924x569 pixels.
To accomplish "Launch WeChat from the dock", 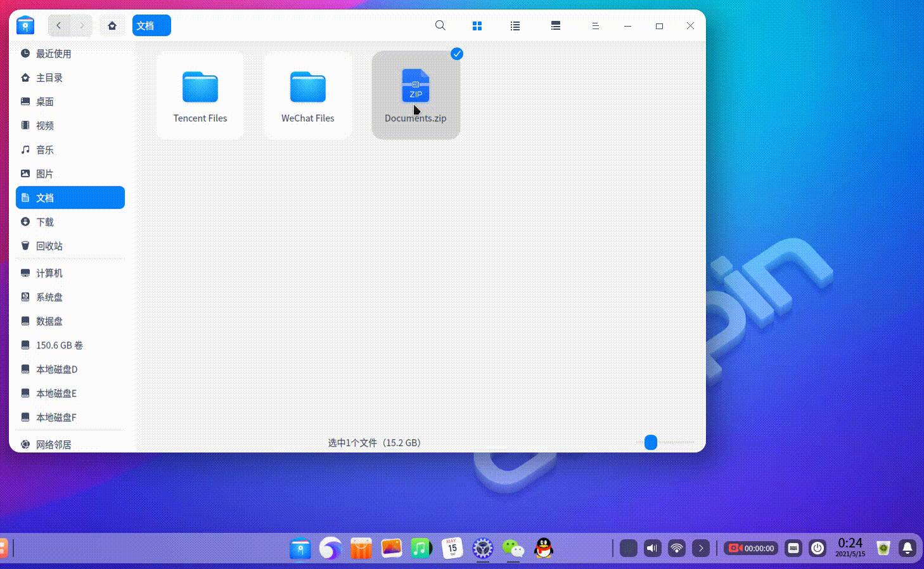I will pos(513,548).
